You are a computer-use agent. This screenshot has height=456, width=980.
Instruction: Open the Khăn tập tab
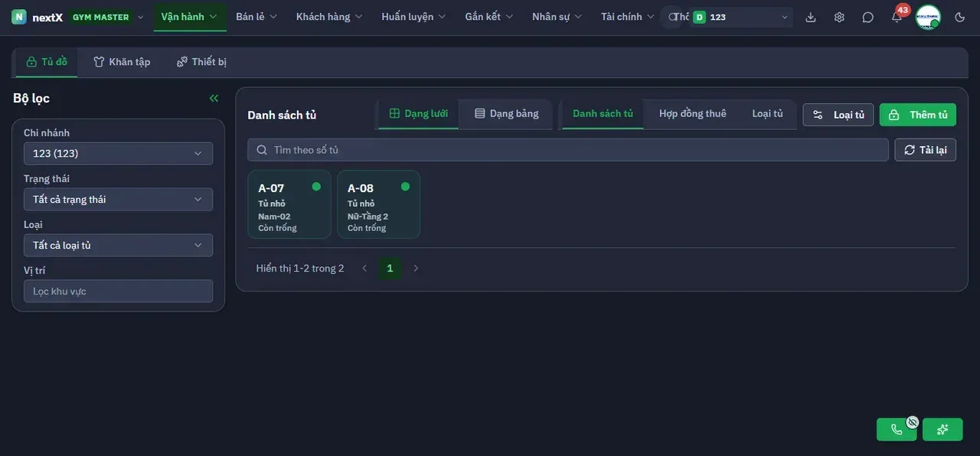[122, 62]
